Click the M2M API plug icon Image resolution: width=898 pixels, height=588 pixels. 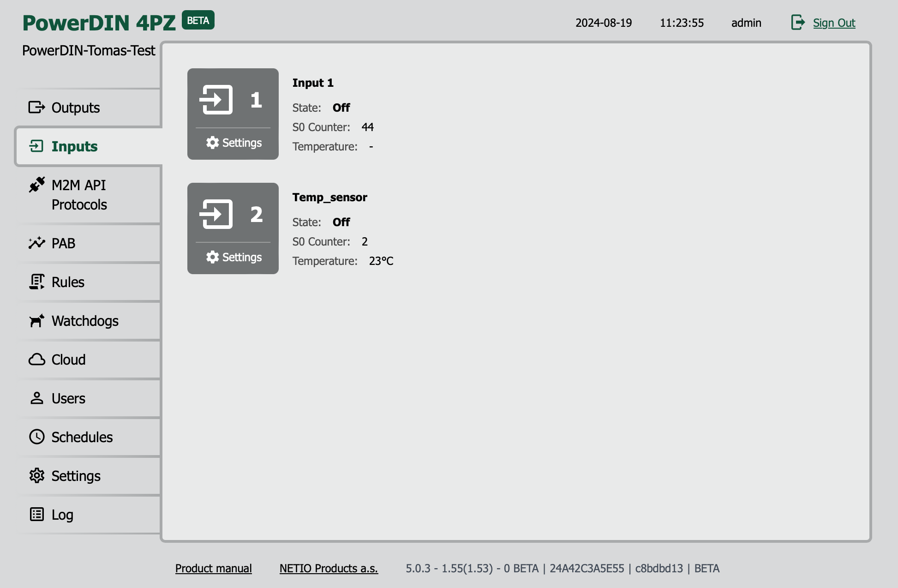(x=36, y=185)
